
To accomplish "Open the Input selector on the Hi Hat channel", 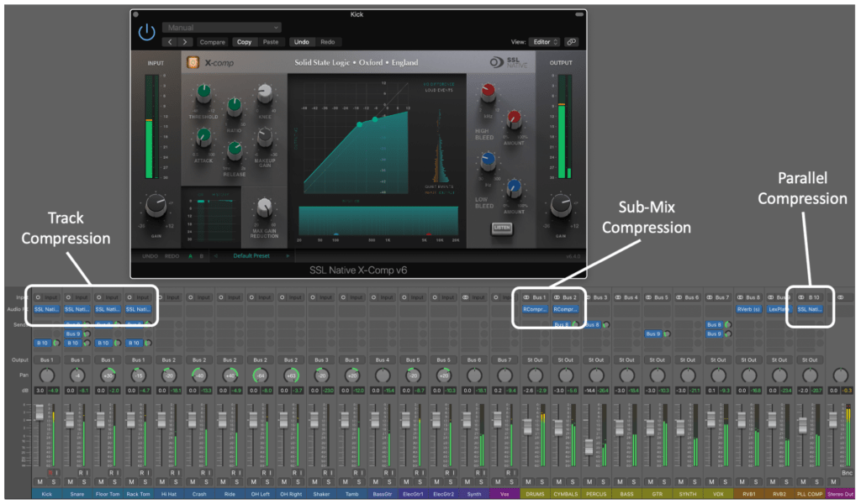I will click(x=168, y=297).
